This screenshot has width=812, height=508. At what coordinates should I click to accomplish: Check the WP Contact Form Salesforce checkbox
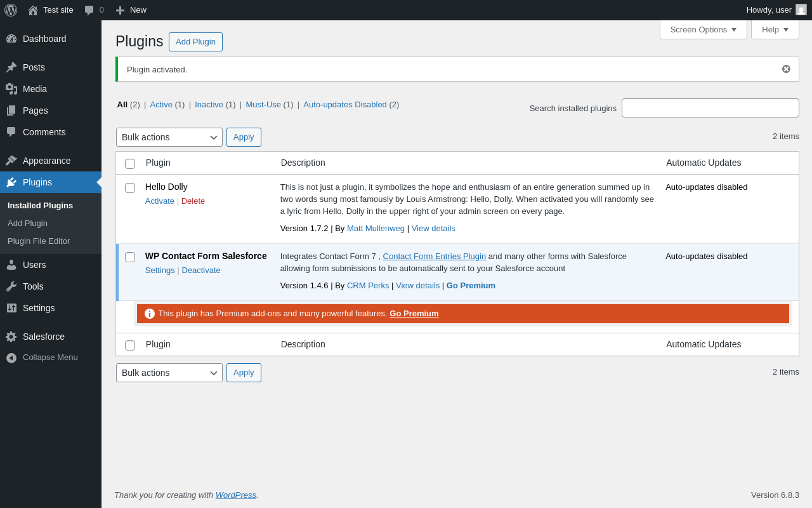(x=130, y=257)
